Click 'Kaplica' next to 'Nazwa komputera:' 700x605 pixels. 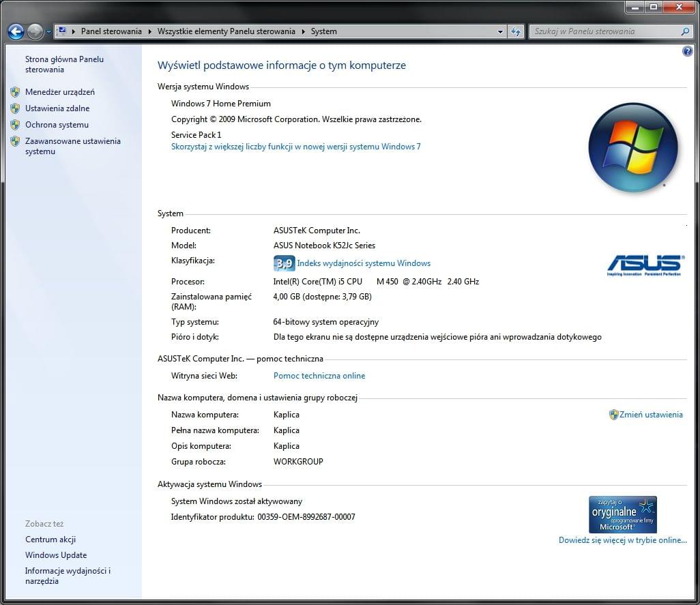286,415
